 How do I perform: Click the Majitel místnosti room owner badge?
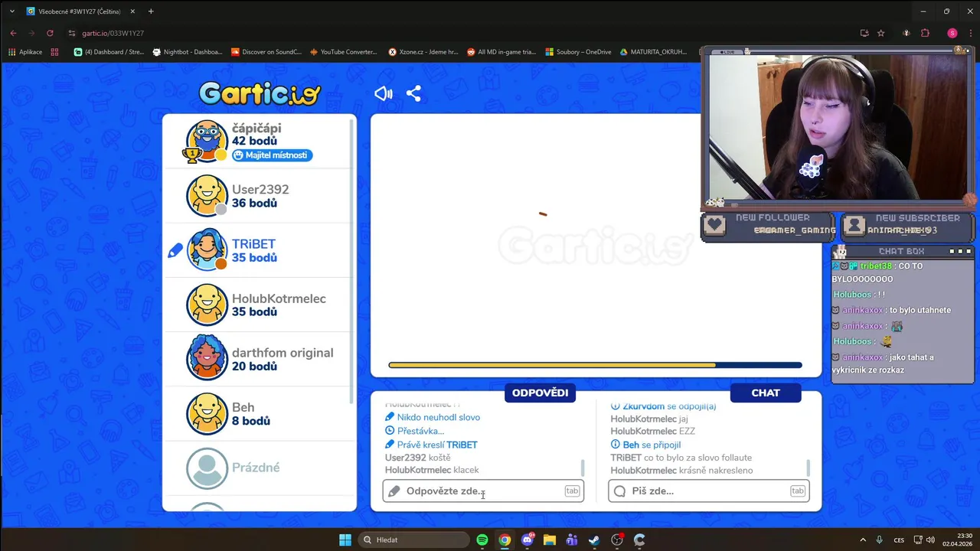[272, 155]
